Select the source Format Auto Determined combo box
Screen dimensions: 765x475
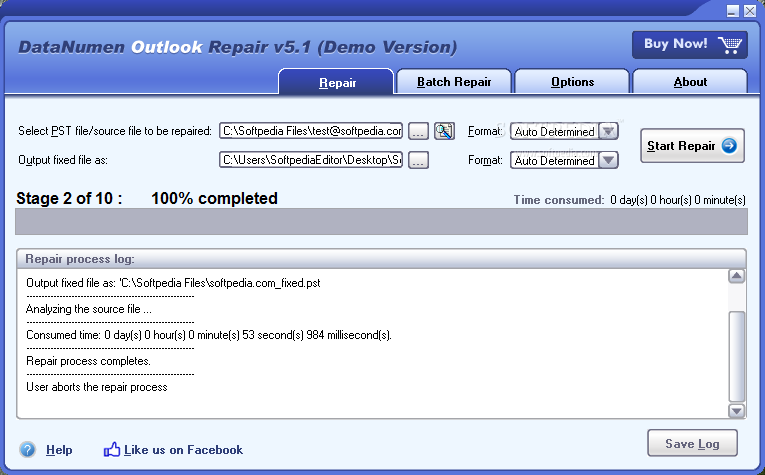pos(564,131)
